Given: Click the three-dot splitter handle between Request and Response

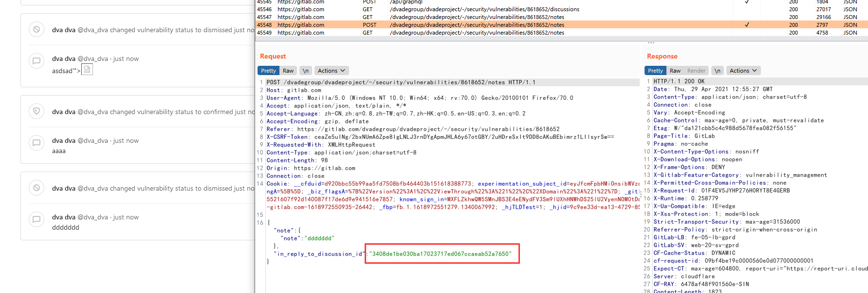Looking at the screenshot, I should click(x=651, y=43).
